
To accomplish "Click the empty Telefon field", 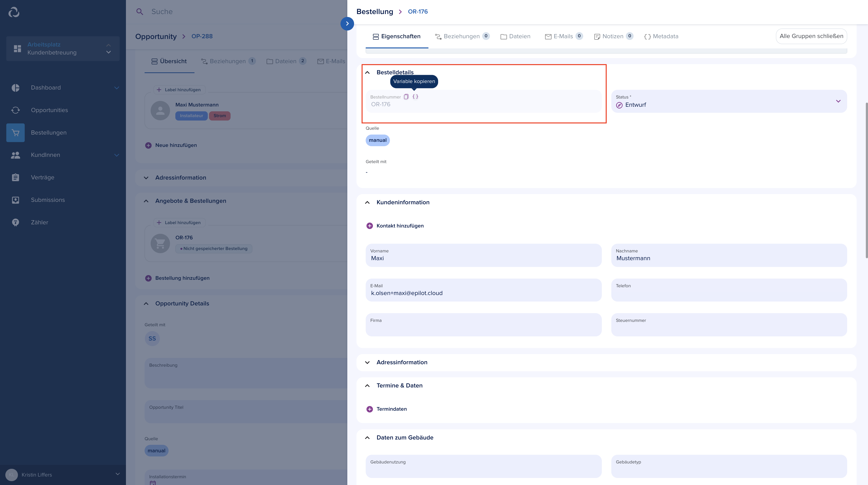I will [729, 290].
